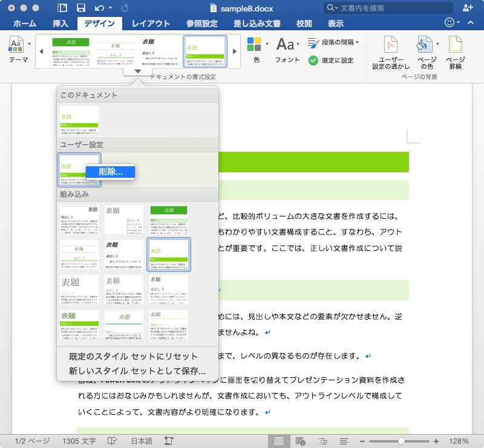Switch to Draft view

pos(344,441)
